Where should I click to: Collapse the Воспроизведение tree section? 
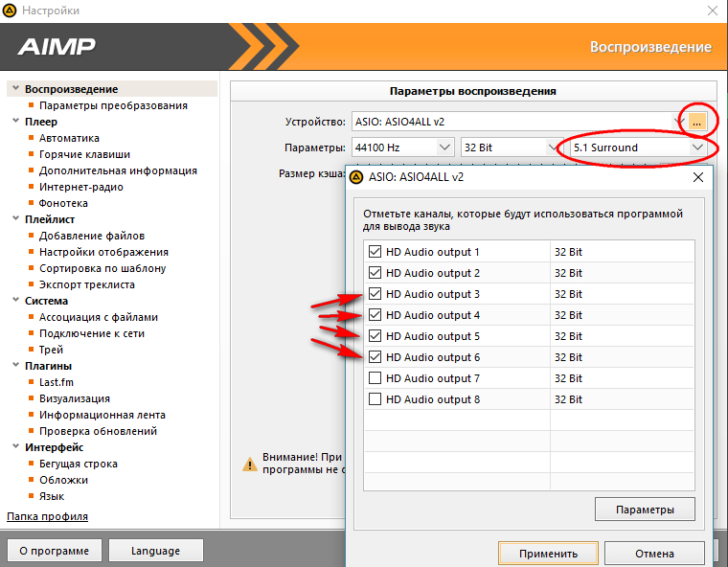pos(15,88)
